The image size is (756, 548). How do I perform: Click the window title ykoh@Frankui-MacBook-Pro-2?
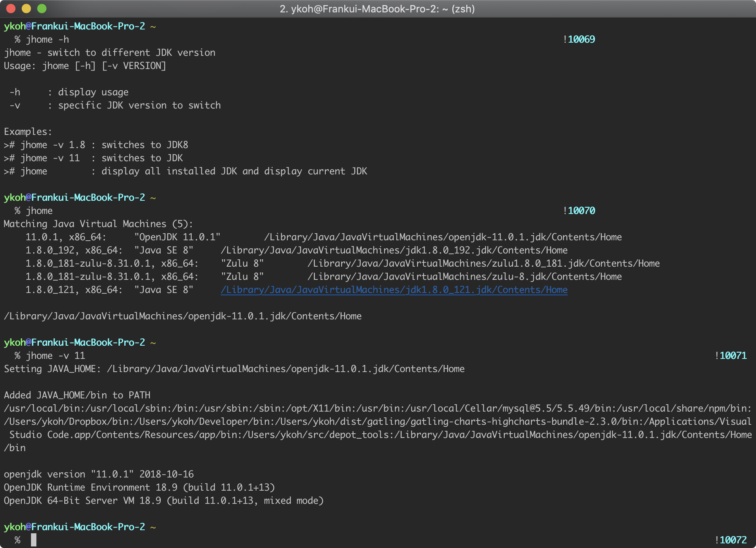[x=377, y=9]
